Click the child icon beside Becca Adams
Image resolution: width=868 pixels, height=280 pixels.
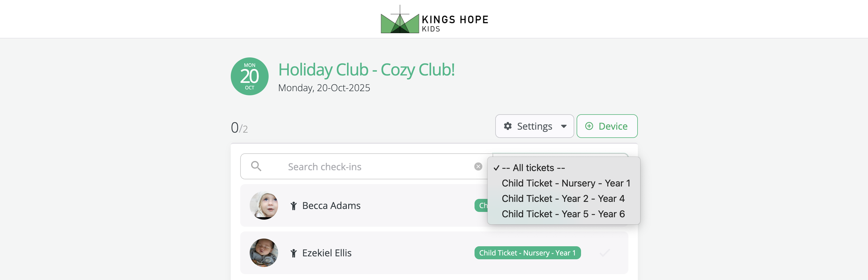pos(293,205)
